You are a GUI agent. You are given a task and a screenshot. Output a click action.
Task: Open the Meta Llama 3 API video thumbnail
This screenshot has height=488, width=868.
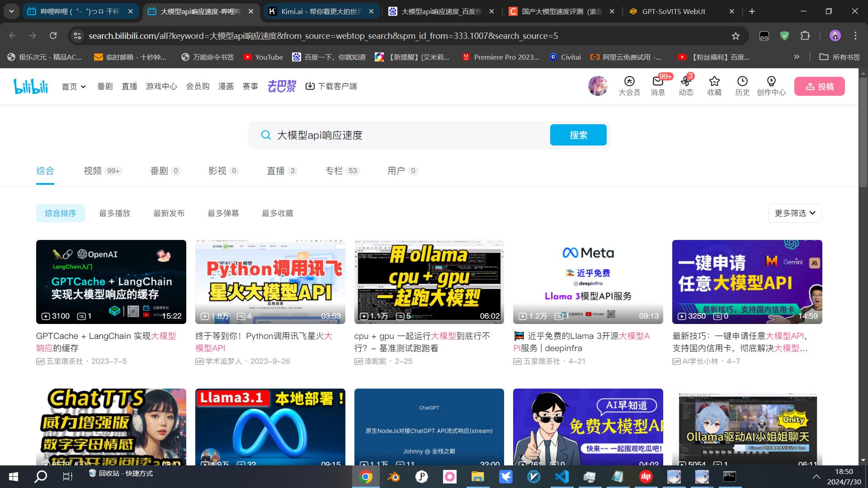coord(588,282)
